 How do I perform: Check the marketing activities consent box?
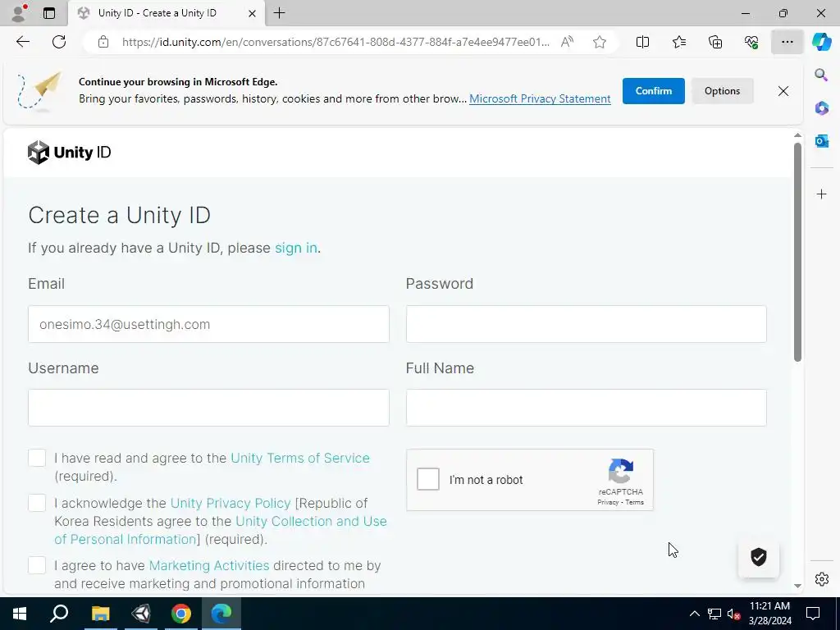point(37,565)
